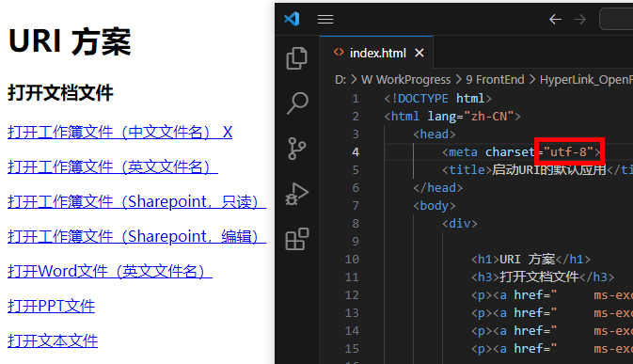Viewport: 633px width, 364px height.
Task: Open the HyperLink_Open breadcrumb folder
Action: [586, 80]
